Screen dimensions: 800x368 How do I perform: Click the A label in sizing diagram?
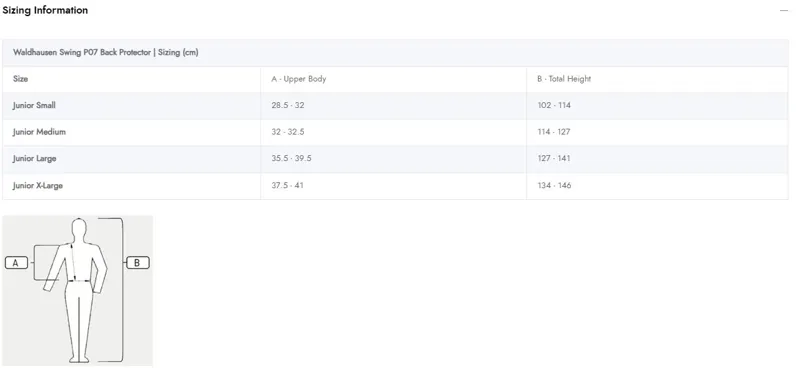click(16, 263)
